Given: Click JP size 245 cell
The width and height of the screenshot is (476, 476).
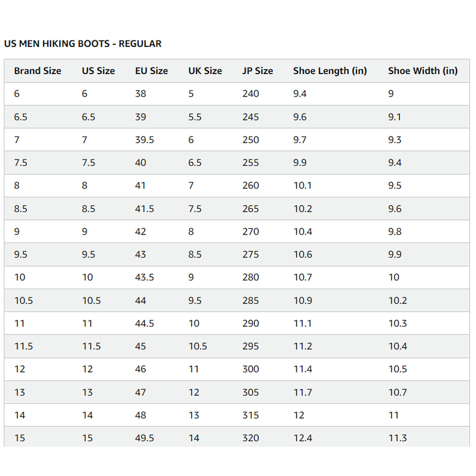Looking at the screenshot, I should (x=251, y=117).
